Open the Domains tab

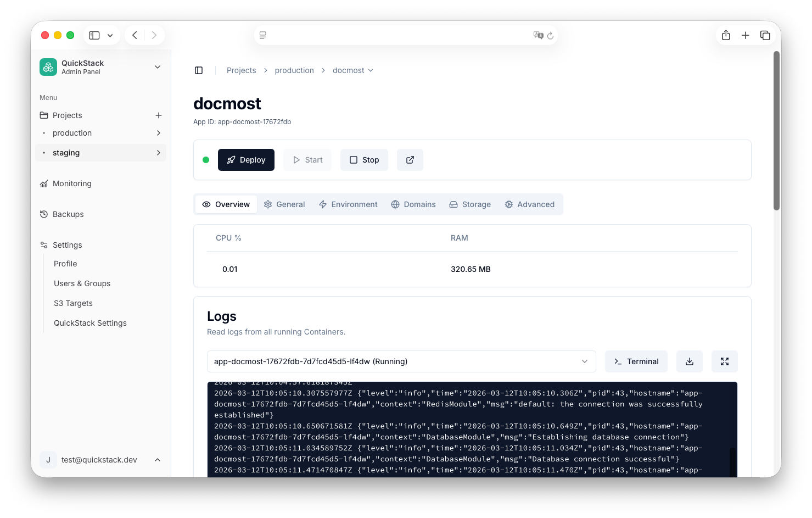(x=413, y=204)
